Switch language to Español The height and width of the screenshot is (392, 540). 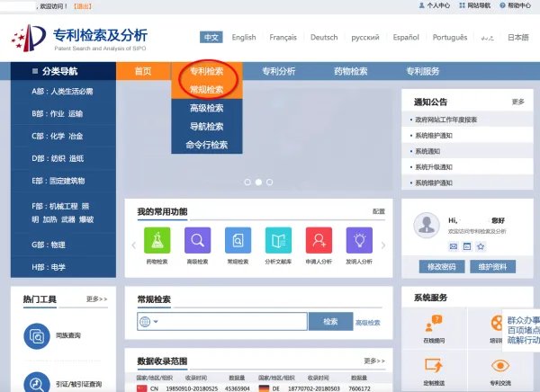pyautogui.click(x=406, y=37)
